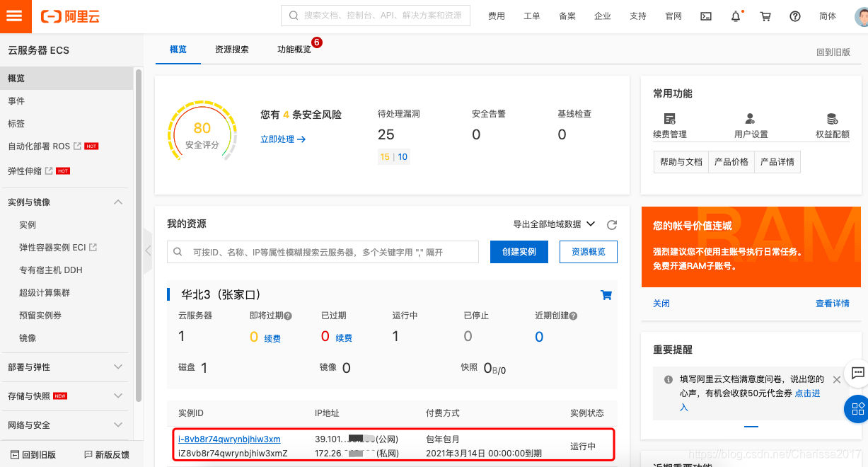Open 标签 in the sidebar
868x467 pixels.
[x=16, y=124]
